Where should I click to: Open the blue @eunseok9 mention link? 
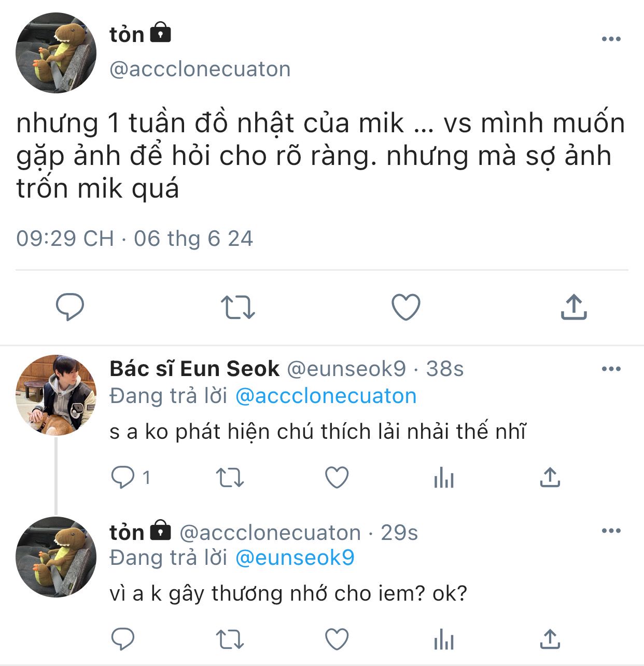(295, 558)
